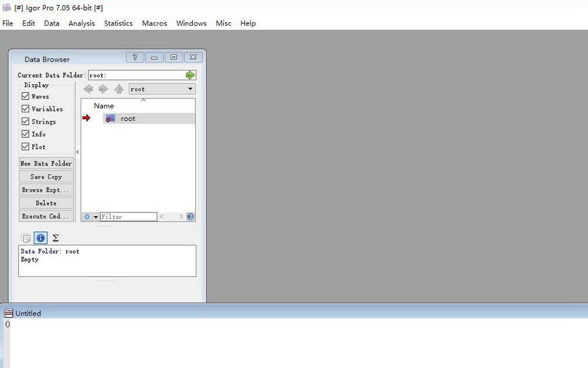Click the "Data Folder: root" info text
This screenshot has width=588, height=368.
coord(50,251)
